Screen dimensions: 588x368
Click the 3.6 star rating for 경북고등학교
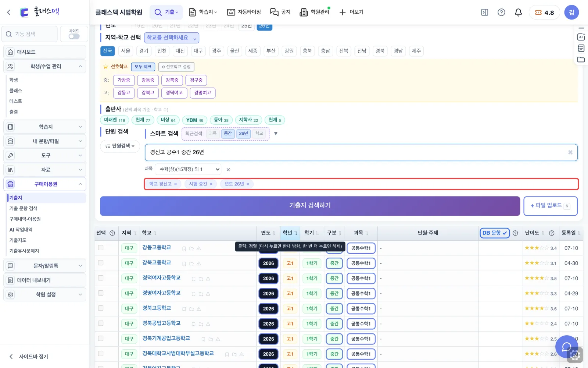pyautogui.click(x=540, y=308)
